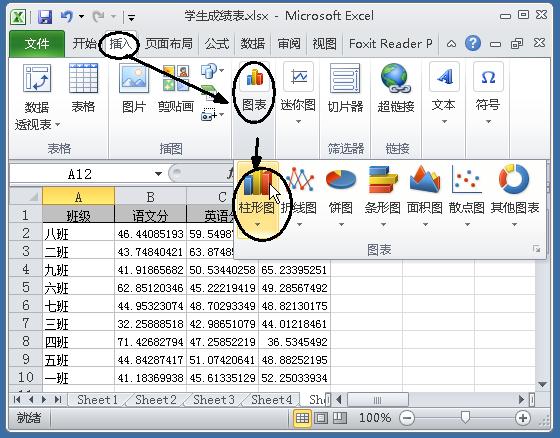Open Sheet2 worksheet tab

[x=156, y=399]
